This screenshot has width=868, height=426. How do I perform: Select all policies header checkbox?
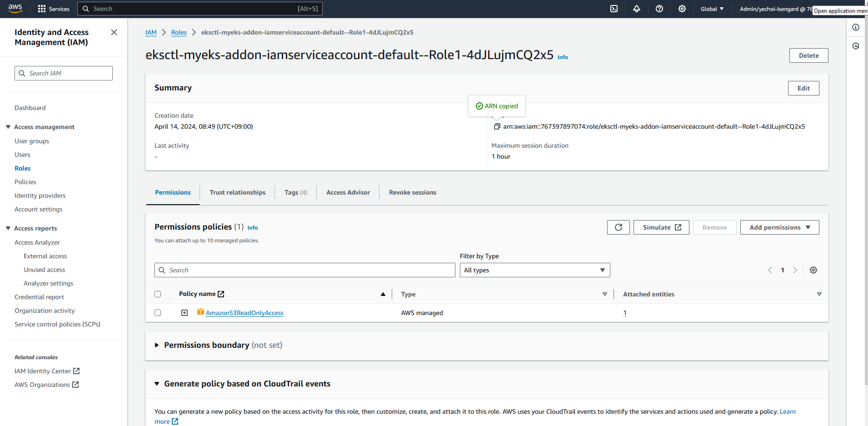(x=158, y=294)
